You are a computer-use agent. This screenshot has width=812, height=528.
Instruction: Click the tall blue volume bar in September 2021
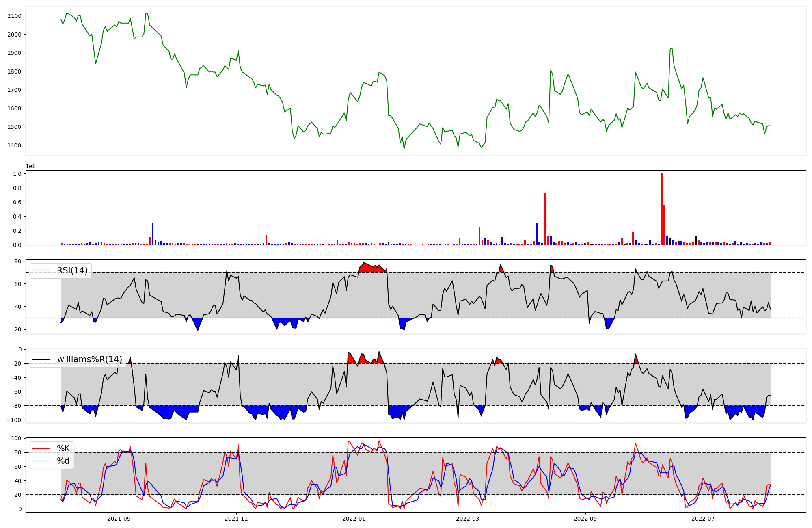pyautogui.click(x=153, y=235)
